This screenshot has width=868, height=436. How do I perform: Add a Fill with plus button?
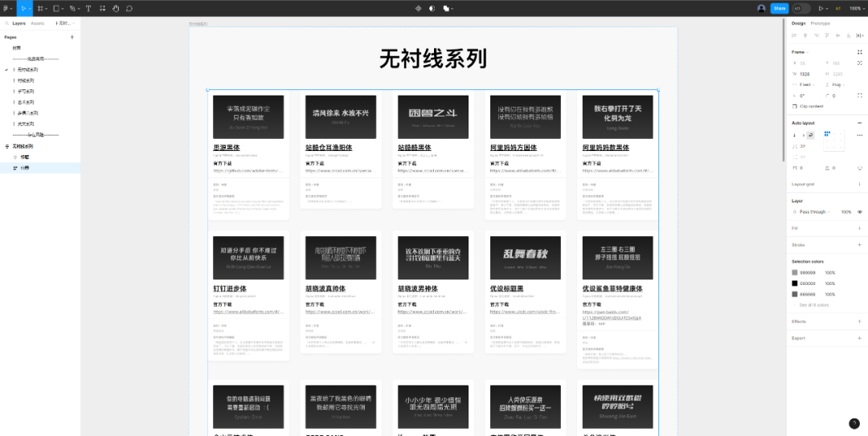coord(860,228)
